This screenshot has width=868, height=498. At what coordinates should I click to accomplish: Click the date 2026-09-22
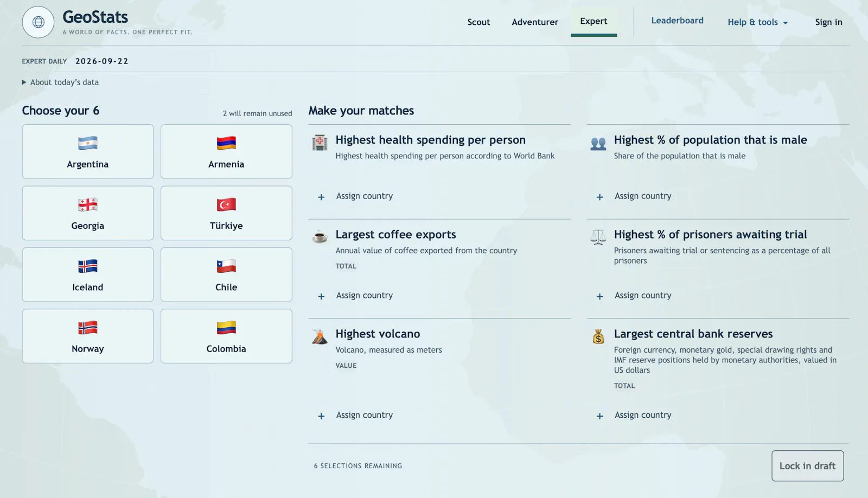(102, 61)
